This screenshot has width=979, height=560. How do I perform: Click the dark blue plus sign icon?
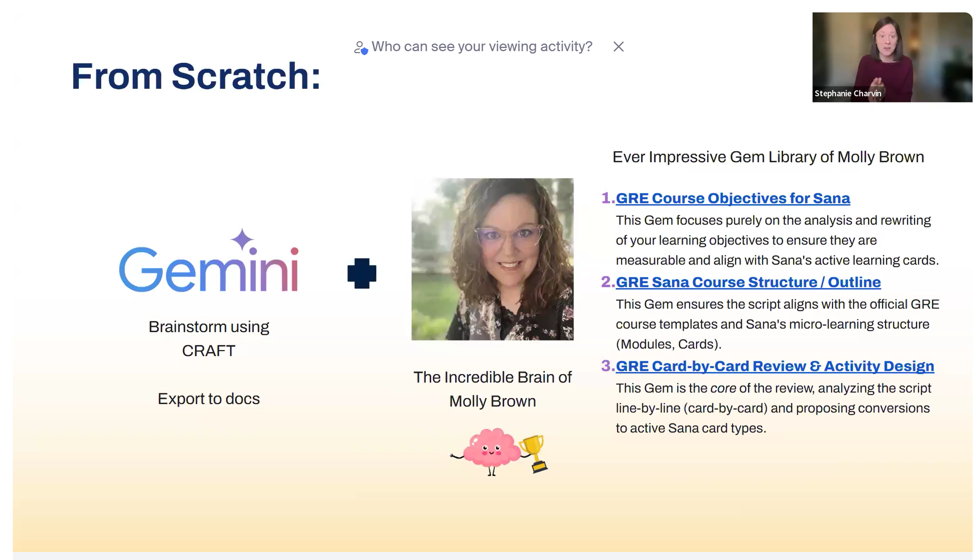pos(362,273)
